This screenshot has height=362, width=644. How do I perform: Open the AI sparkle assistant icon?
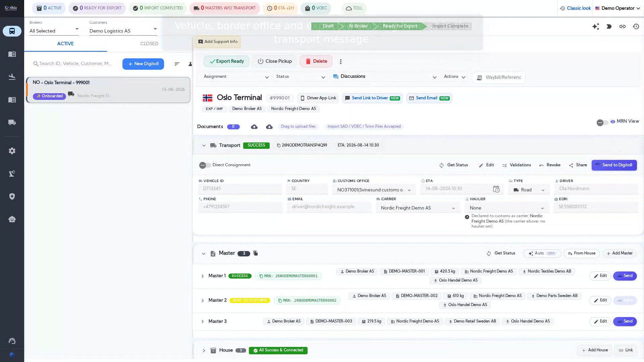coord(596,26)
